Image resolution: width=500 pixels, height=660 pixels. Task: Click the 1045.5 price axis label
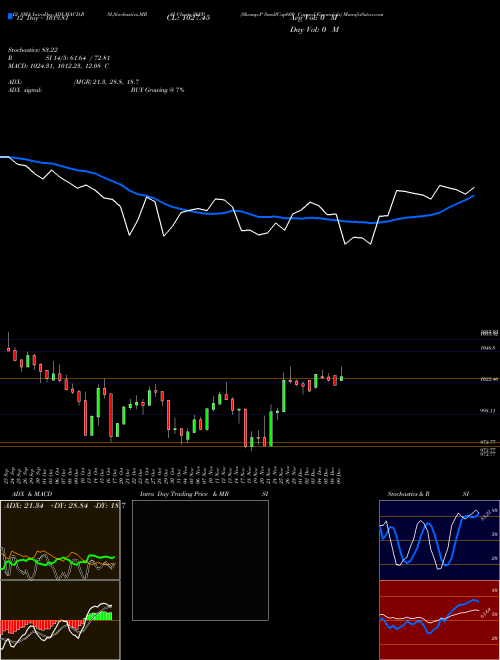(x=489, y=348)
